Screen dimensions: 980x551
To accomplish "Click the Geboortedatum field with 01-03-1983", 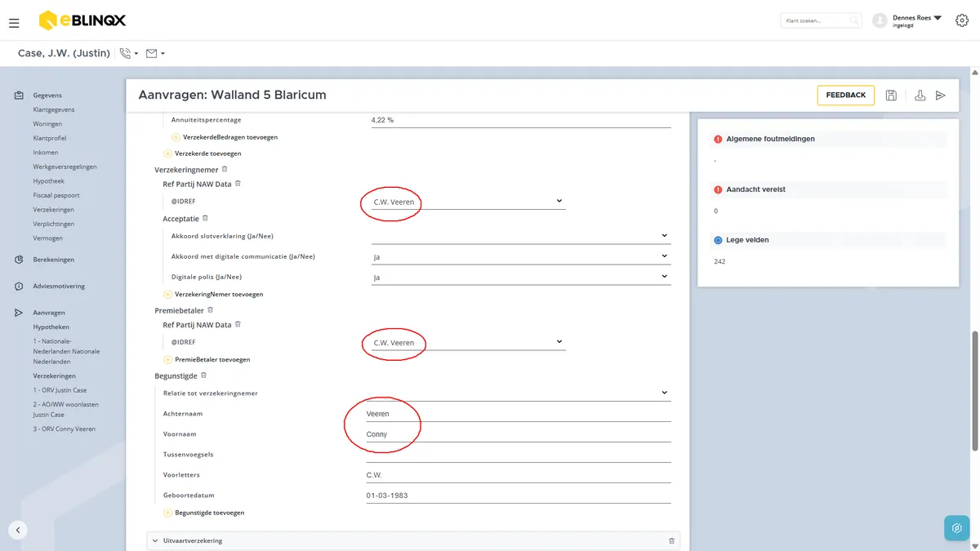I will pyautogui.click(x=519, y=495).
